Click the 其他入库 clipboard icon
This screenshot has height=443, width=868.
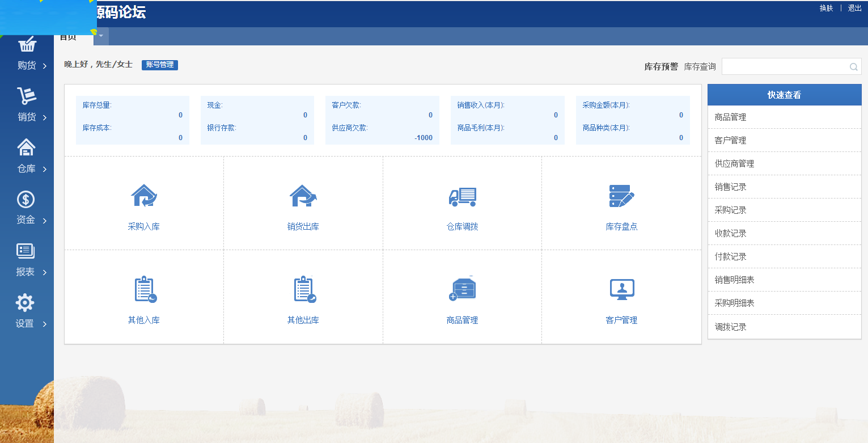click(143, 289)
